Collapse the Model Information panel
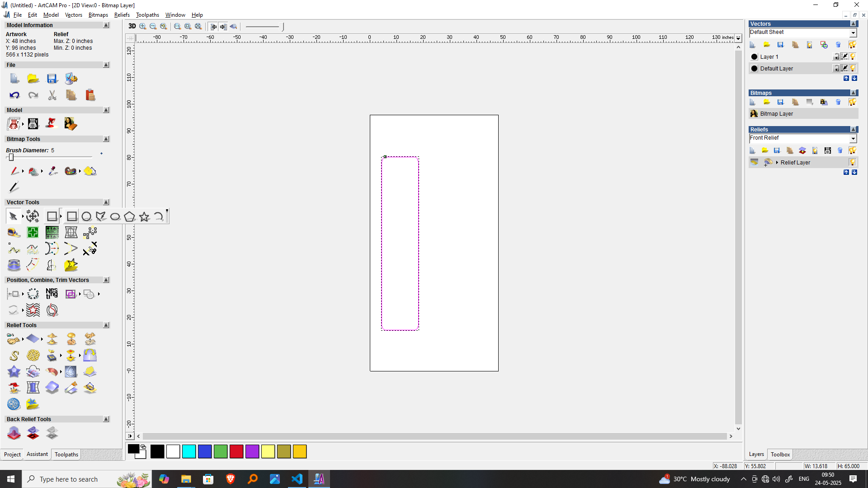 click(x=106, y=25)
